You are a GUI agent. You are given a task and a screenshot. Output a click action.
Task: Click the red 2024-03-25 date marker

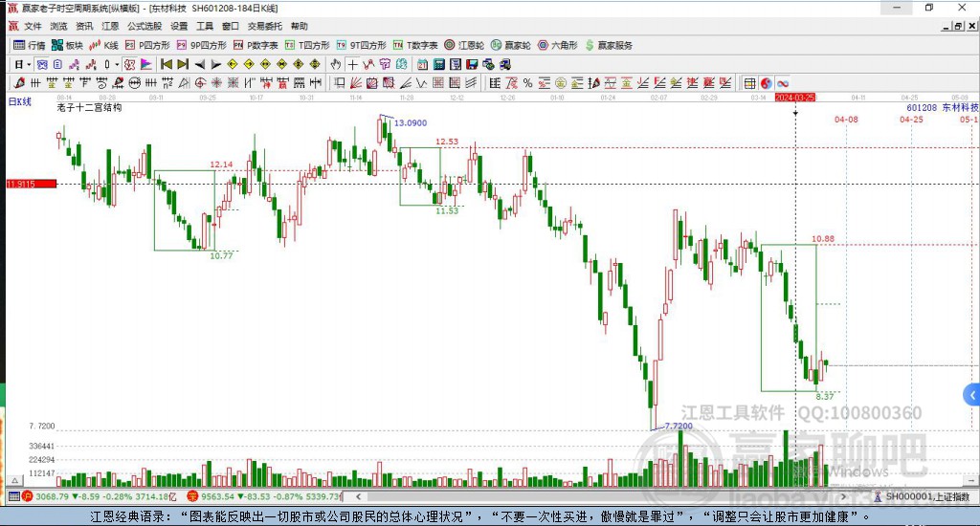795,98
